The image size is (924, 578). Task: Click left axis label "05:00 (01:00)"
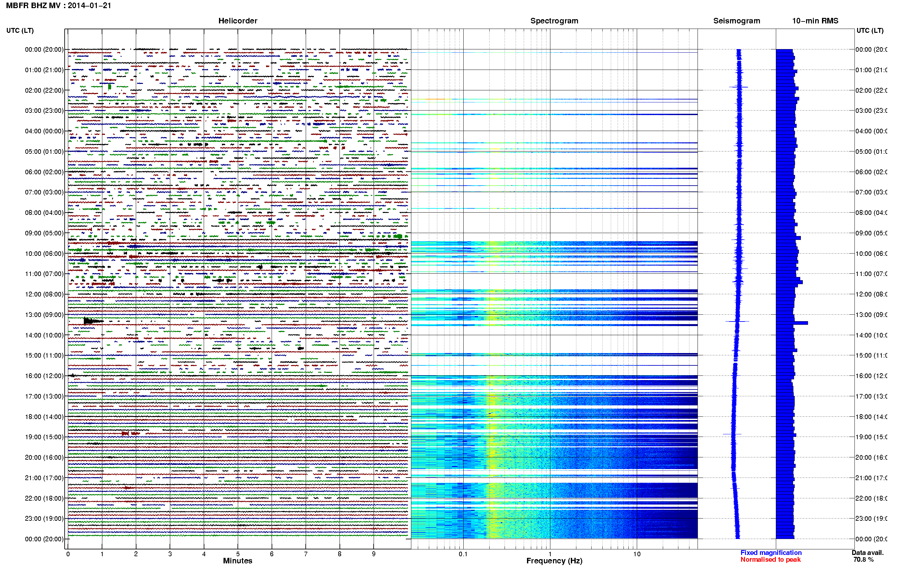click(44, 151)
